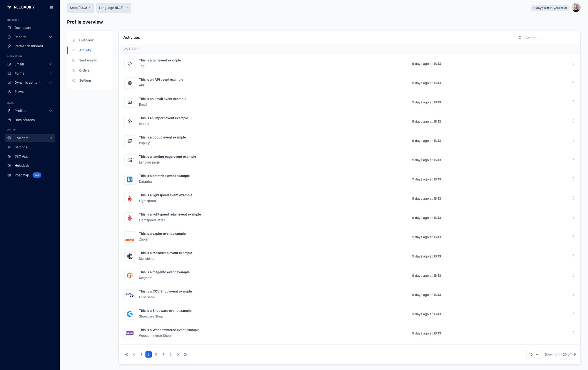Select the Zapier event icon
588x370 pixels.
point(129,237)
